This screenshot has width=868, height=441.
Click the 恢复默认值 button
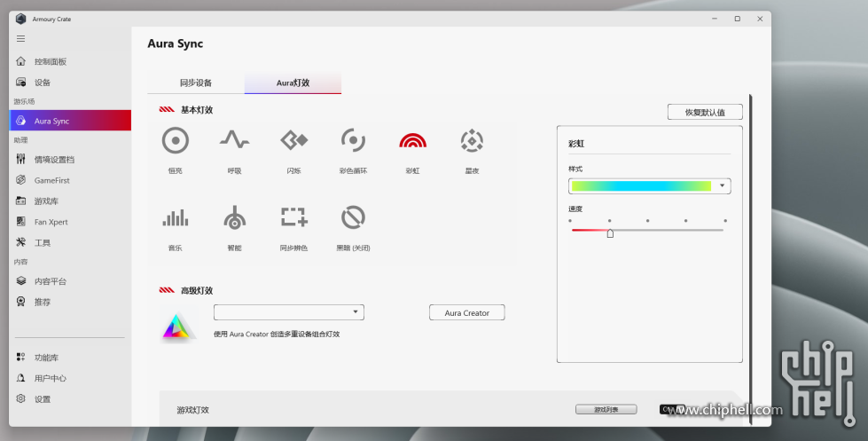click(x=705, y=112)
